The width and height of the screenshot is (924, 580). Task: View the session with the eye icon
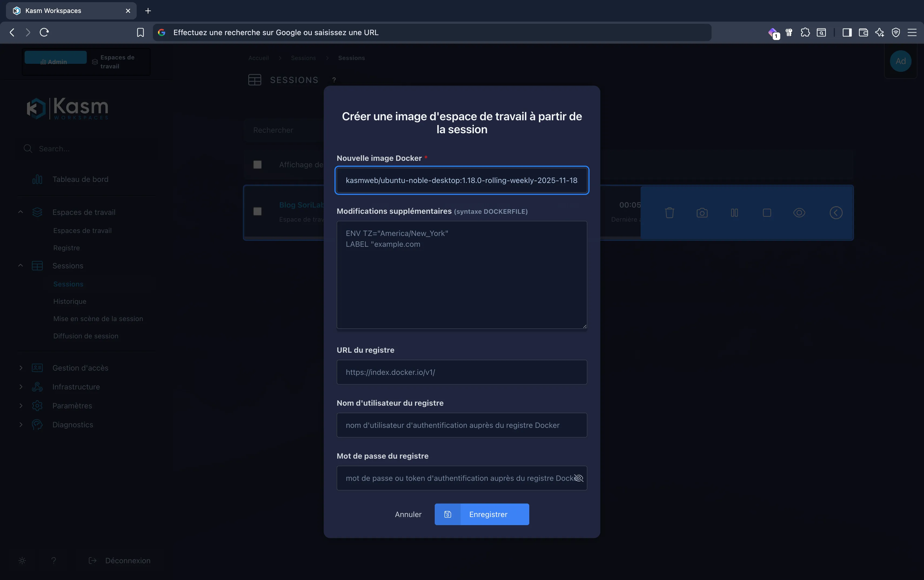point(799,212)
